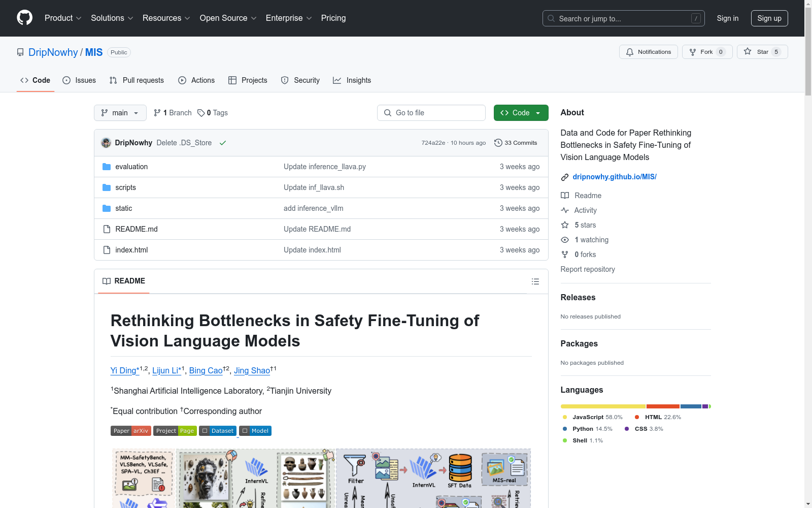This screenshot has height=508, width=812.
Task: Switch to the Pull requests tab
Action: point(137,80)
